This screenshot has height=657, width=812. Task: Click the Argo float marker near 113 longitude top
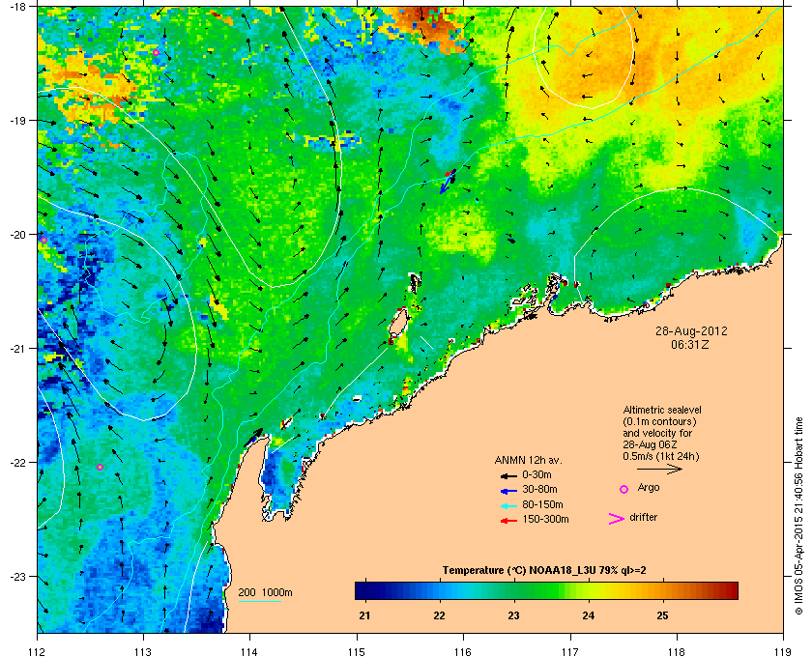tap(156, 52)
